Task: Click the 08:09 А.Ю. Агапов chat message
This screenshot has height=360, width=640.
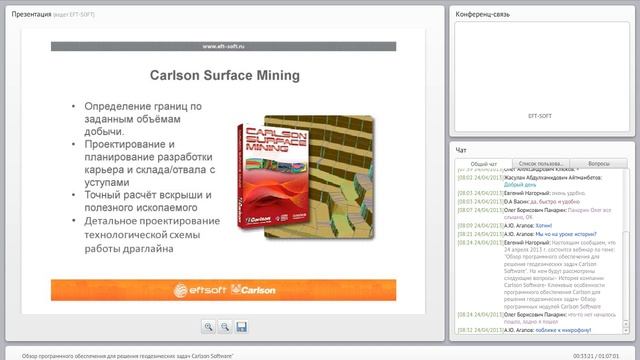Action: (x=504, y=225)
